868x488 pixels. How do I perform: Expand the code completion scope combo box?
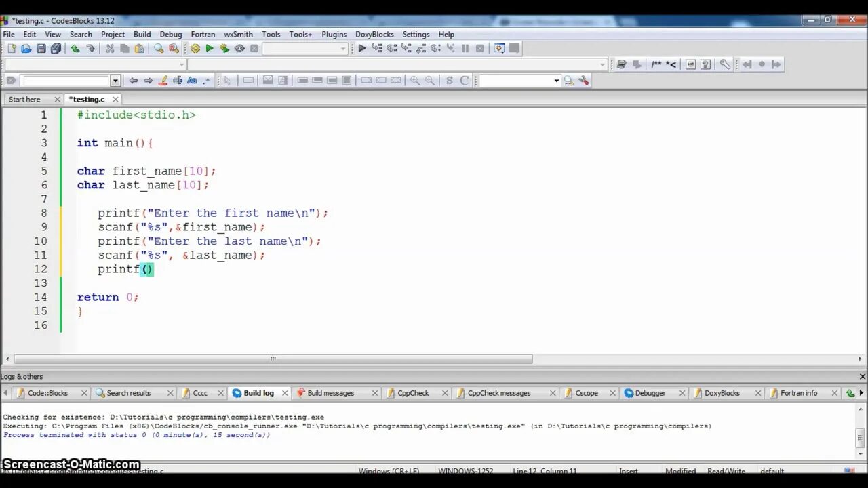point(182,64)
